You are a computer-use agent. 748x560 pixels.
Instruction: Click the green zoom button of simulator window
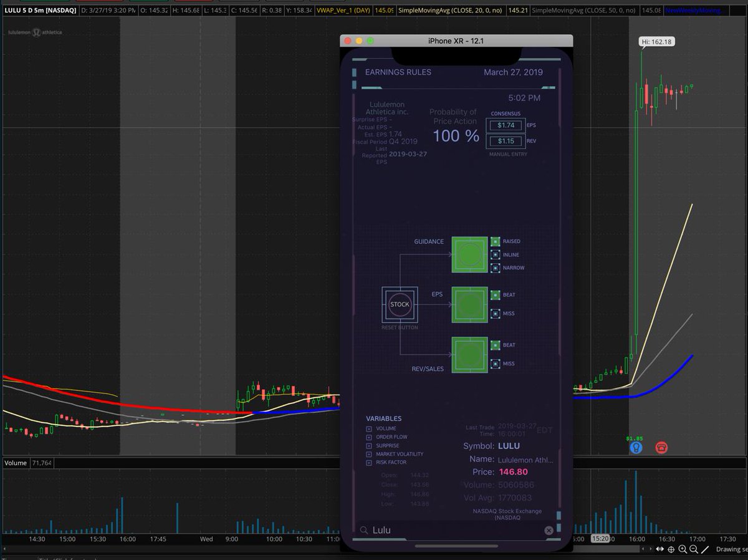tap(370, 41)
